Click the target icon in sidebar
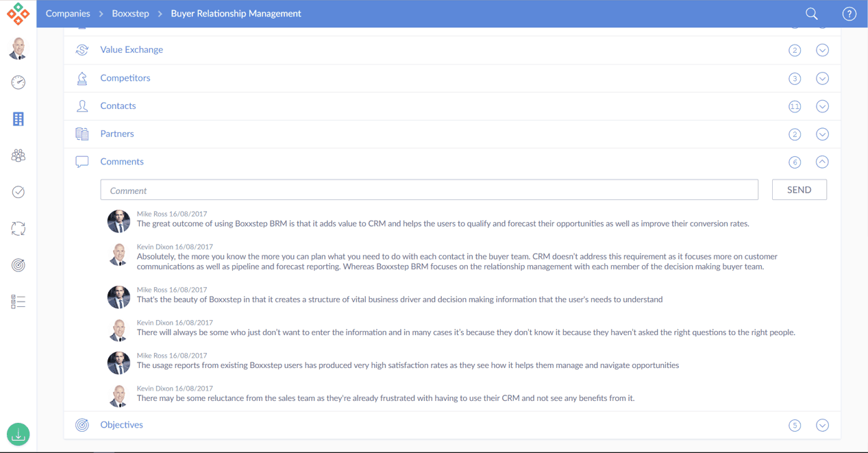This screenshot has width=868, height=453. pos(18,265)
